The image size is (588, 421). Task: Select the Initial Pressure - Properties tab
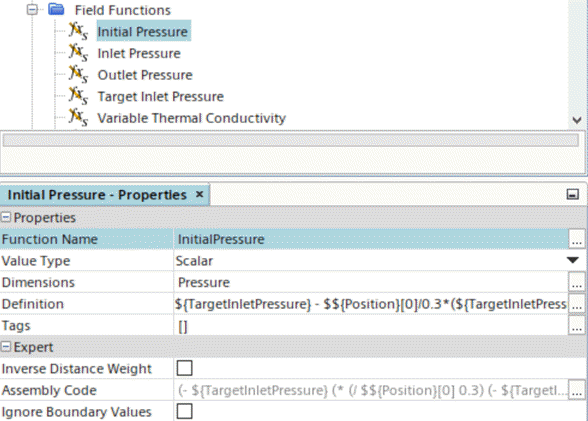click(97, 195)
